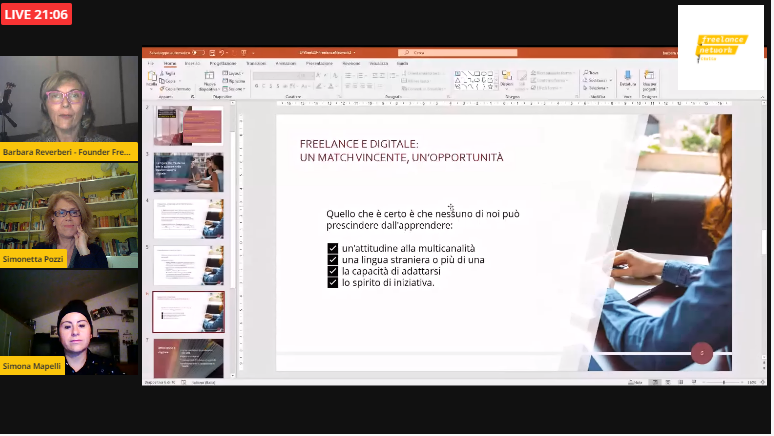774x436 pixels.
Task: Select the highlighted slide 6 thumbnail
Action: tap(188, 312)
